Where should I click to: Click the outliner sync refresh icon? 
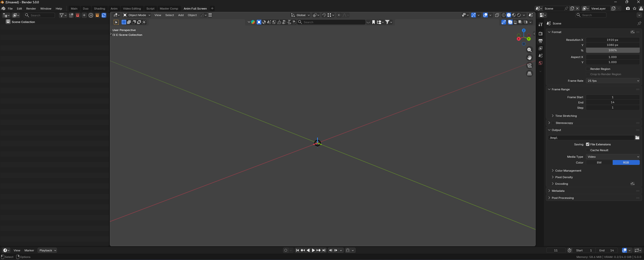(x=104, y=15)
